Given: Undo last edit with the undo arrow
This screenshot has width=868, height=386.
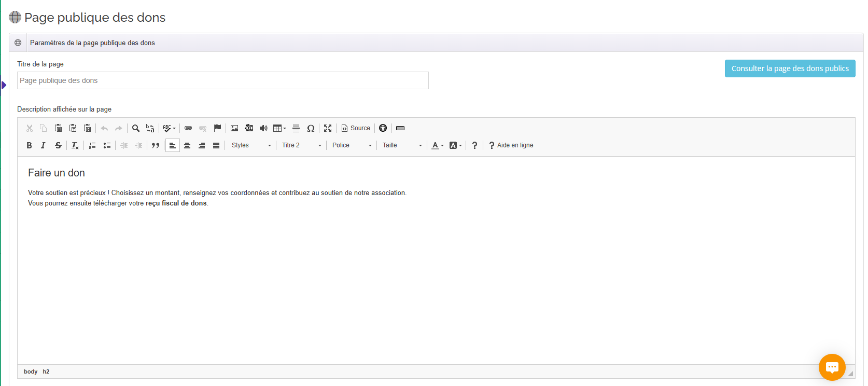Looking at the screenshot, I should point(104,128).
